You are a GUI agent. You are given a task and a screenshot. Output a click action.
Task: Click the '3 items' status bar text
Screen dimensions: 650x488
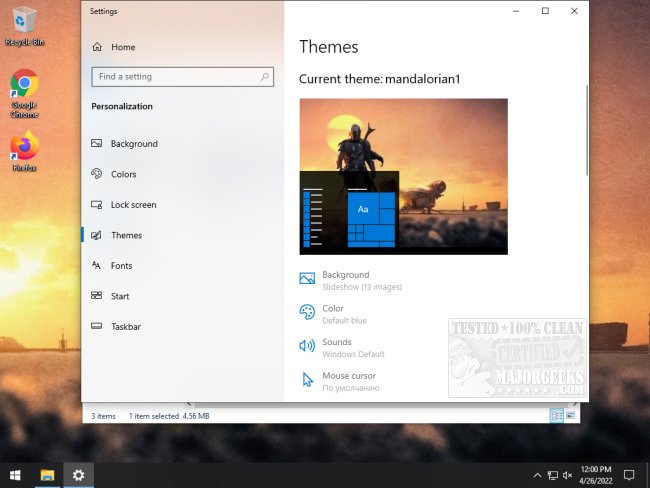(x=103, y=416)
